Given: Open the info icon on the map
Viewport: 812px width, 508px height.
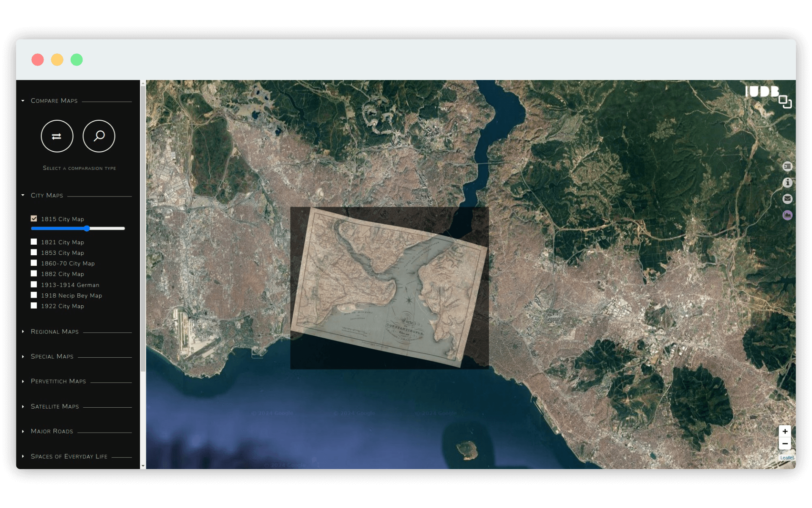Looking at the screenshot, I should [x=787, y=182].
